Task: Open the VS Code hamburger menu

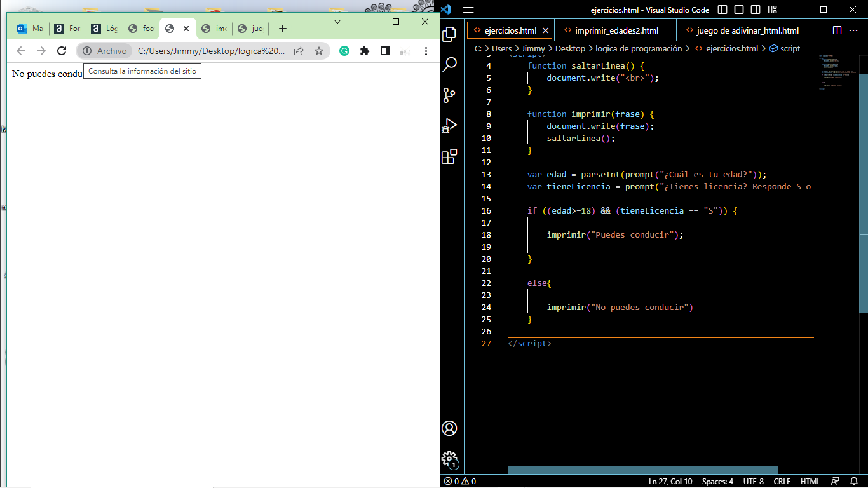Action: click(468, 10)
